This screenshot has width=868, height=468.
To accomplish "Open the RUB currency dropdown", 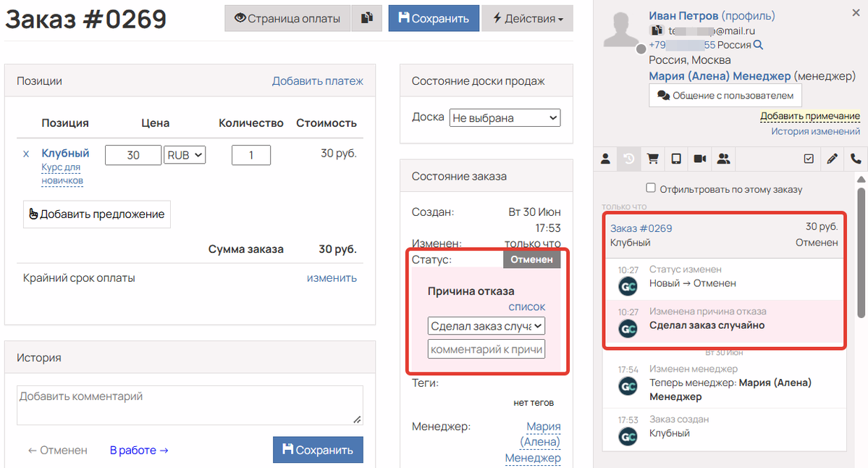I will [185, 155].
